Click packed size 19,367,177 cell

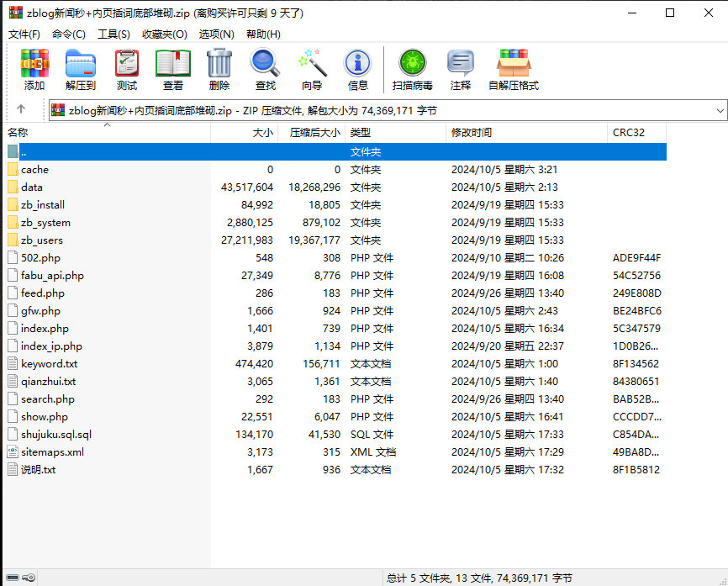pyautogui.click(x=314, y=240)
